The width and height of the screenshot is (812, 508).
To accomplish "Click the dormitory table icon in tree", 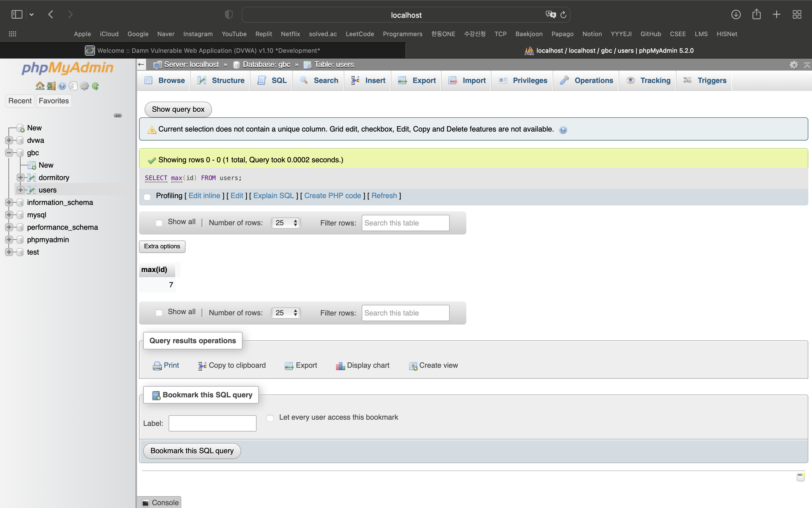I will (x=32, y=178).
